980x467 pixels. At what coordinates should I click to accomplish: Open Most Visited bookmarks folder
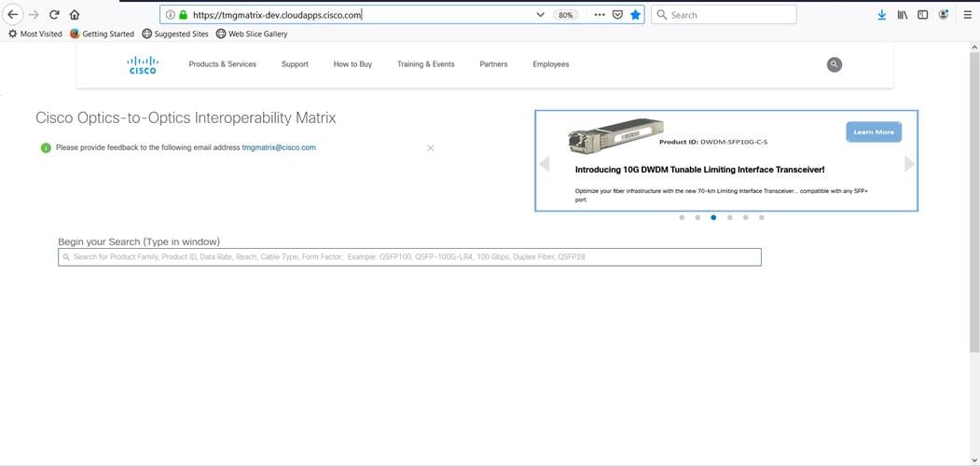pyautogui.click(x=35, y=34)
